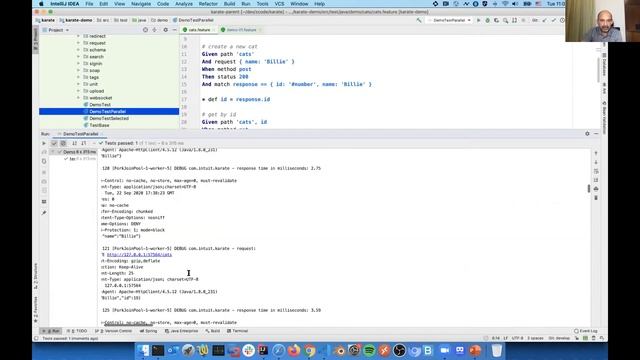Image resolution: width=640 pixels, height=360 pixels.
Task: Switch to the cats.feature editor tab
Action: coord(198,30)
